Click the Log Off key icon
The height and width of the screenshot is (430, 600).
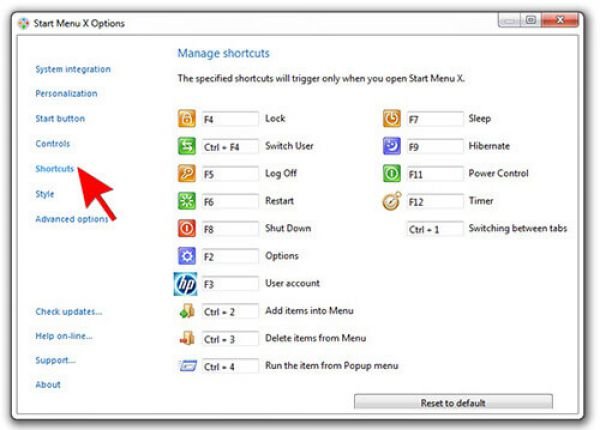pyautogui.click(x=187, y=173)
